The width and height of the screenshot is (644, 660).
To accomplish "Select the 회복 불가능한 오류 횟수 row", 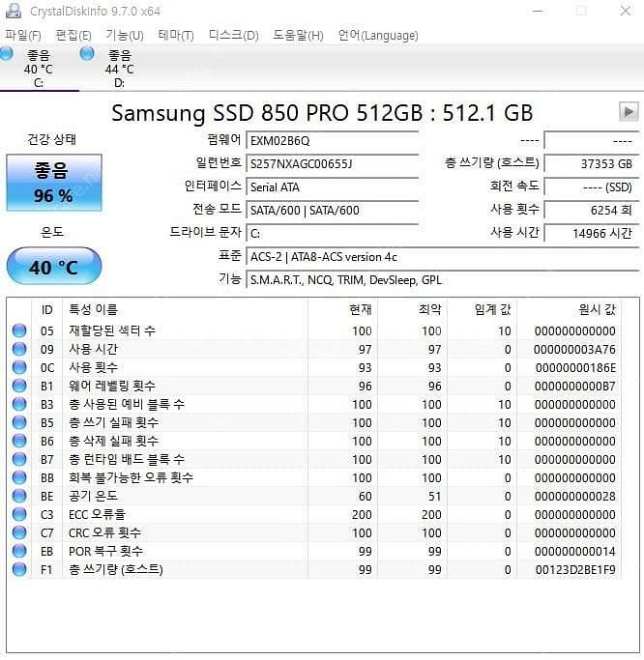I will (x=314, y=477).
